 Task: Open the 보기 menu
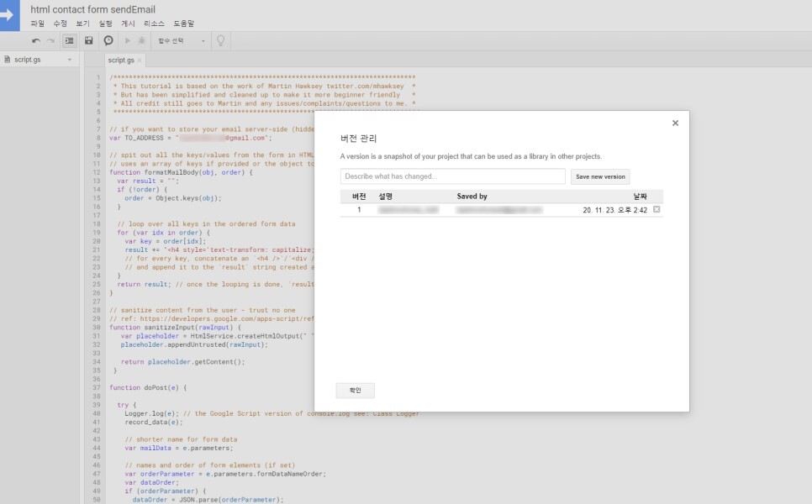(x=83, y=24)
